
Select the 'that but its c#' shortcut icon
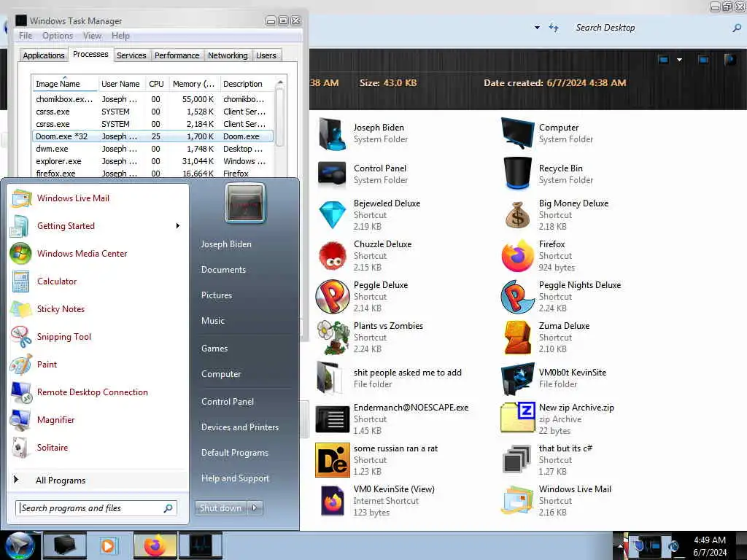pos(517,460)
